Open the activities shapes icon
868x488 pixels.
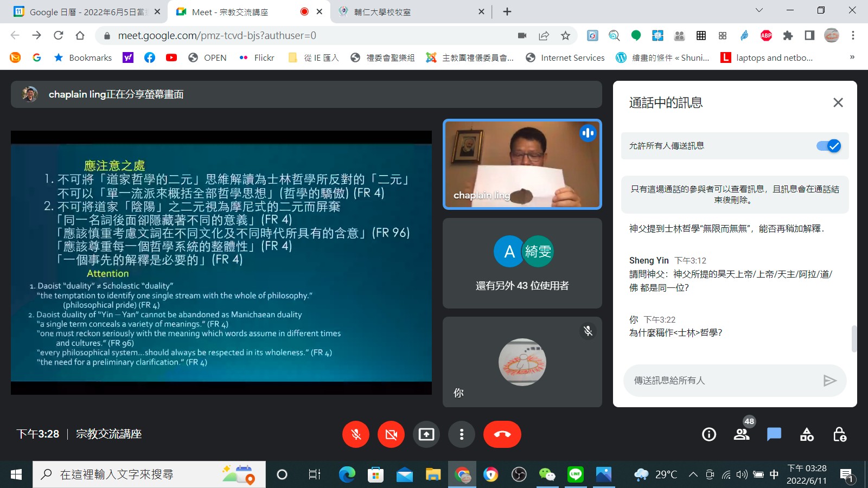tap(807, 434)
